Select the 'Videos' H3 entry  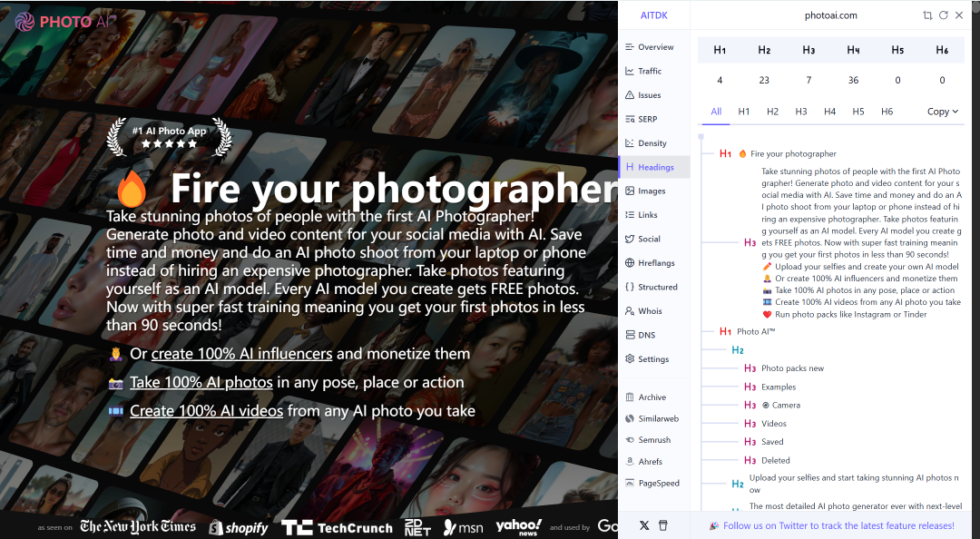point(774,424)
